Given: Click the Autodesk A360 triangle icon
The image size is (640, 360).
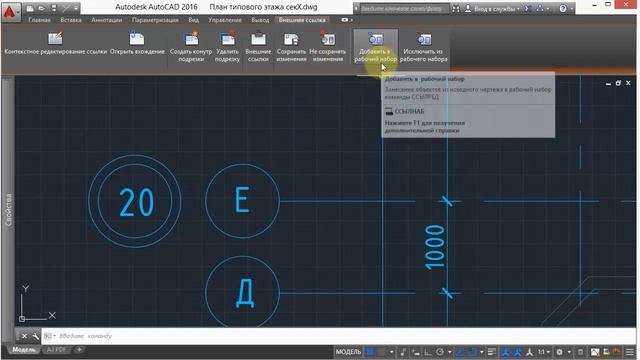Looking at the screenshot, I should (x=540, y=8).
